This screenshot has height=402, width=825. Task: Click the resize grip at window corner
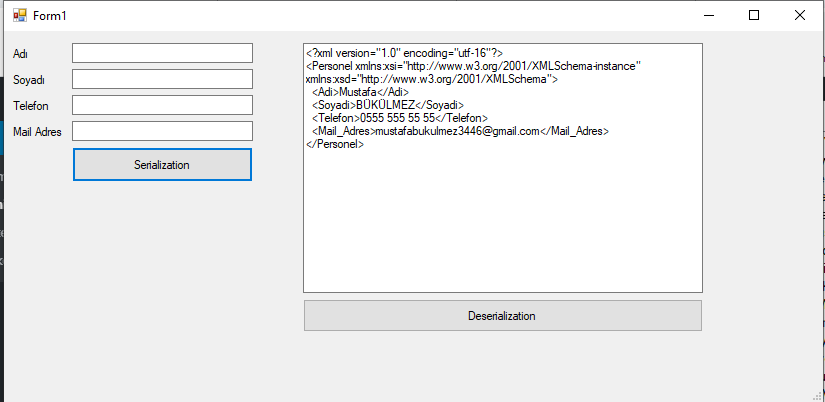[817, 397]
